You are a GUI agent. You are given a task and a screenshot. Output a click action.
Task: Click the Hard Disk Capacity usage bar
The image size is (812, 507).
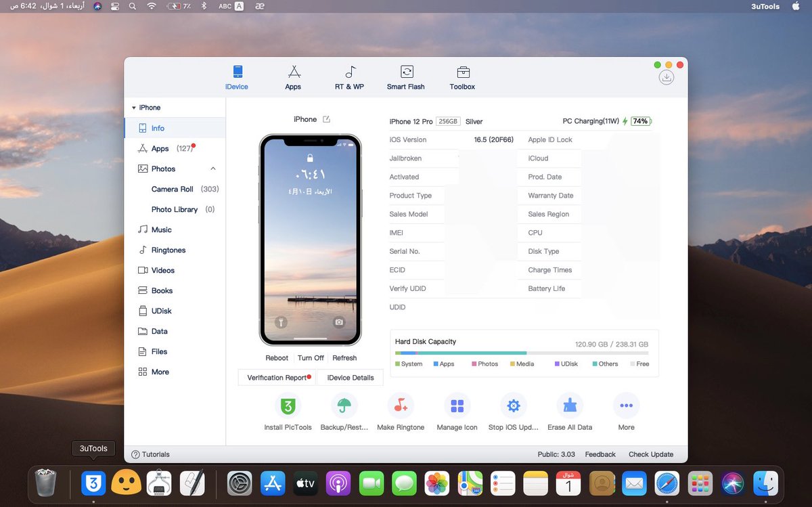pyautogui.click(x=522, y=353)
